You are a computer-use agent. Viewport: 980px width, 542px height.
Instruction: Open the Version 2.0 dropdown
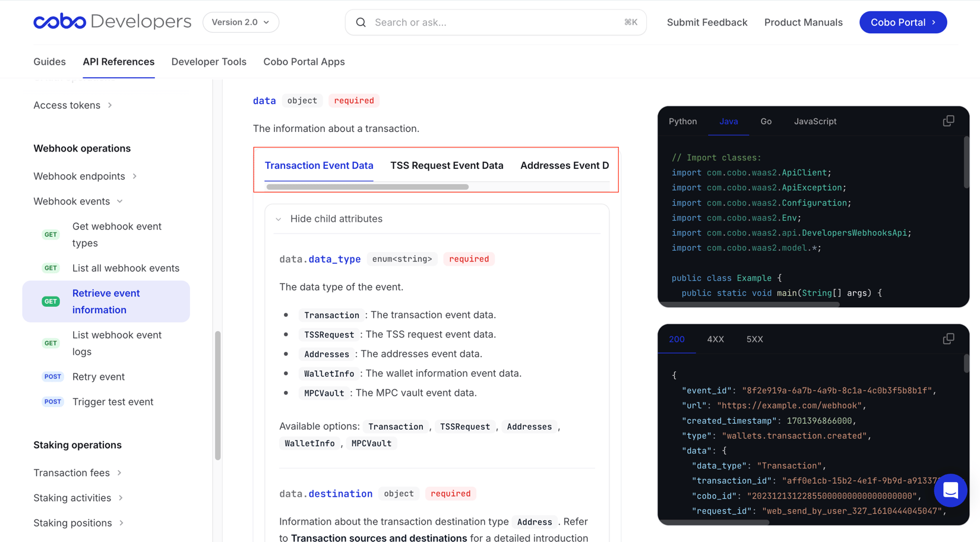click(x=241, y=22)
